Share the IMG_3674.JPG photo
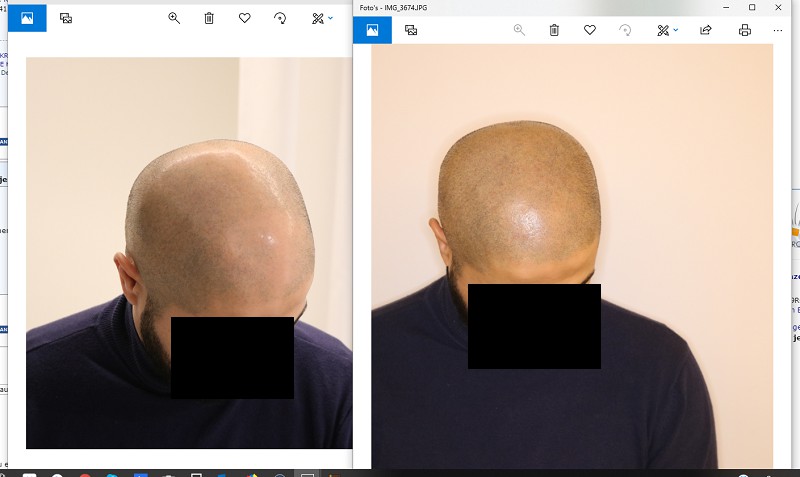This screenshot has width=800, height=477. pyautogui.click(x=705, y=30)
